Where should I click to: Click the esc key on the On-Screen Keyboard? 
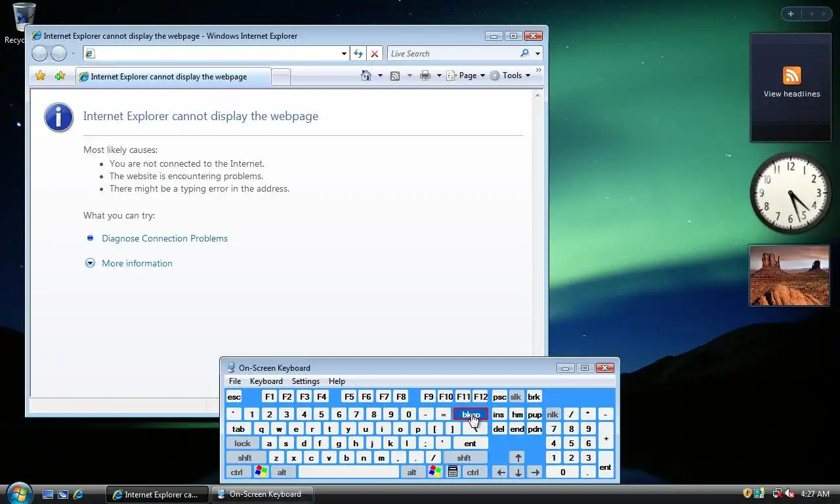point(234,397)
